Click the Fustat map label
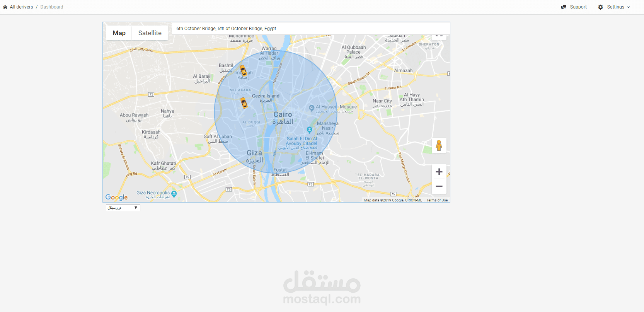This screenshot has width=644, height=312. point(280,172)
